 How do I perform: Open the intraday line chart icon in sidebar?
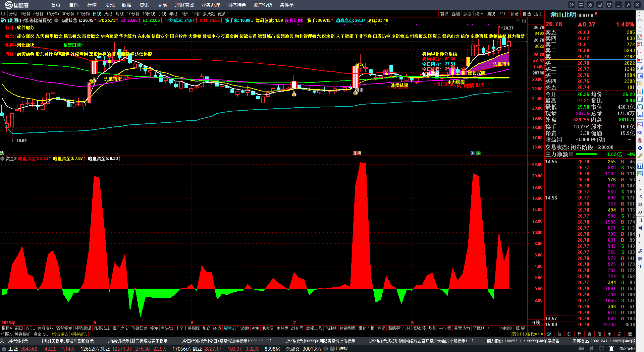click(x=640, y=53)
